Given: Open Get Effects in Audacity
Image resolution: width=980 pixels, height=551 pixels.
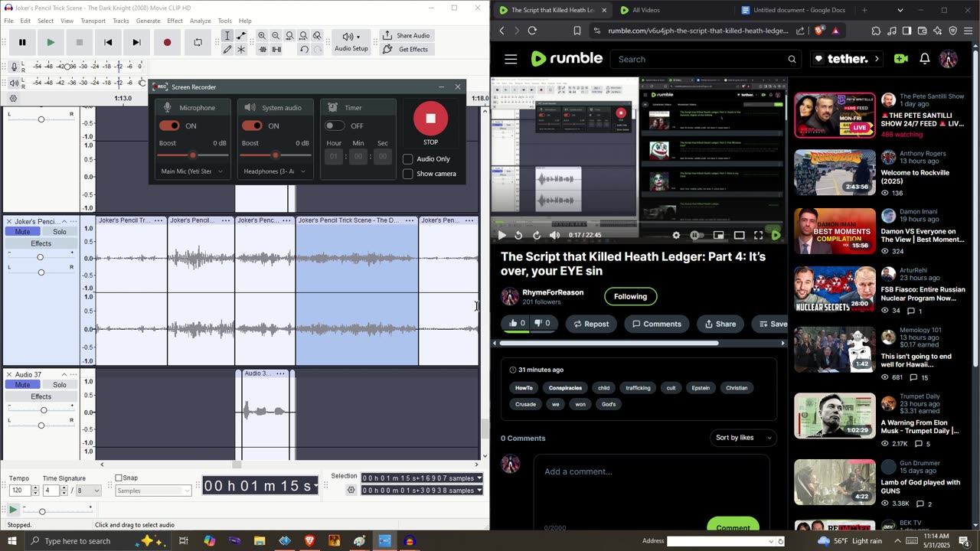Looking at the screenshot, I should (x=406, y=50).
